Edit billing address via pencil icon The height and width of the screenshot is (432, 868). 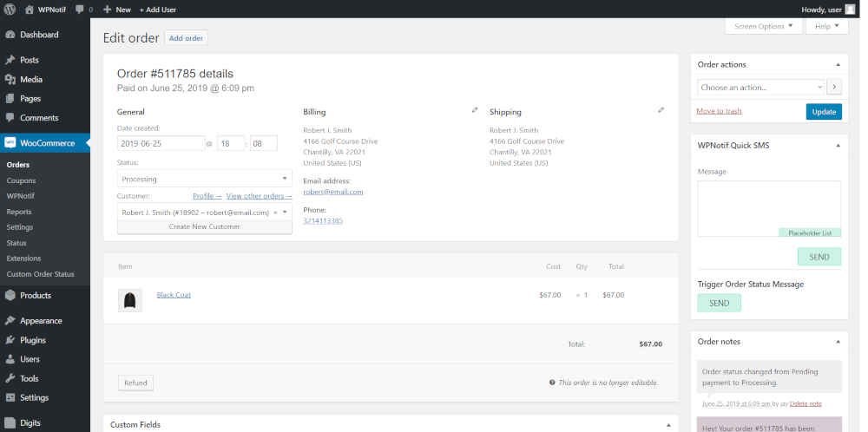point(475,110)
